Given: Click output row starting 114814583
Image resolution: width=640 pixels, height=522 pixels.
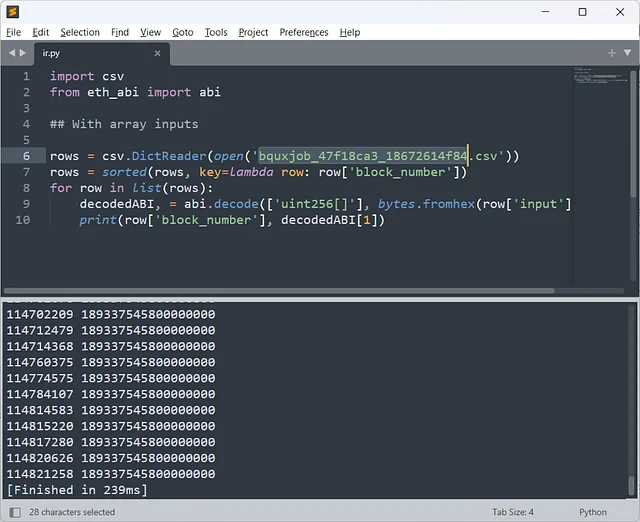Looking at the screenshot, I should click(x=111, y=410).
